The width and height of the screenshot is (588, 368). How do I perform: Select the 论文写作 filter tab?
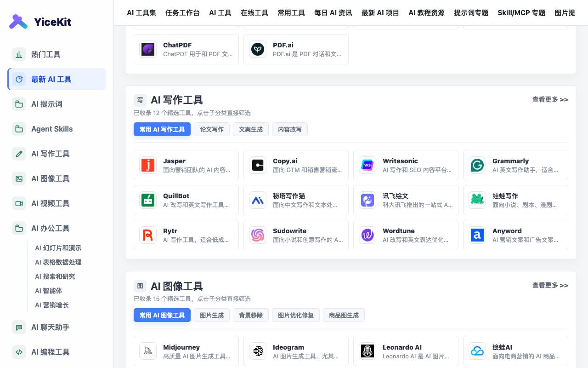click(212, 129)
